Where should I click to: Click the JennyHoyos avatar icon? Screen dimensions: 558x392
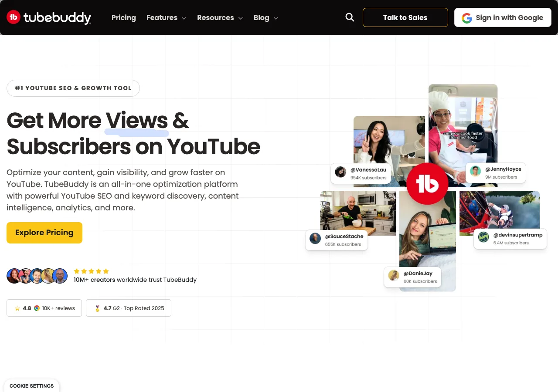click(476, 171)
